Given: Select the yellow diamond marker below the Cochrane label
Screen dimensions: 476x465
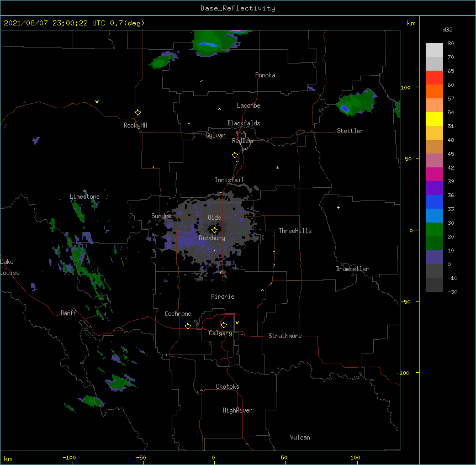Looking at the screenshot, I should [x=188, y=326].
